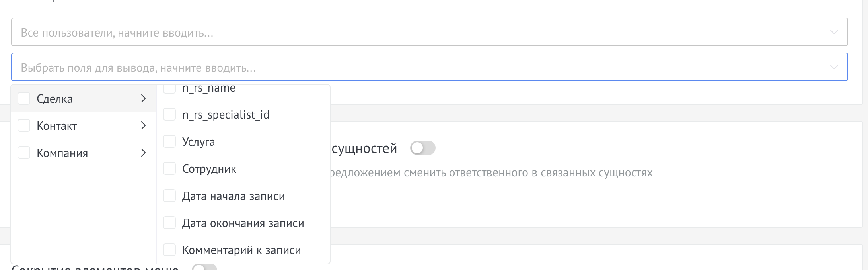Expand the chevron next to Сделка
Screen dimensions: 868x270
click(x=144, y=98)
